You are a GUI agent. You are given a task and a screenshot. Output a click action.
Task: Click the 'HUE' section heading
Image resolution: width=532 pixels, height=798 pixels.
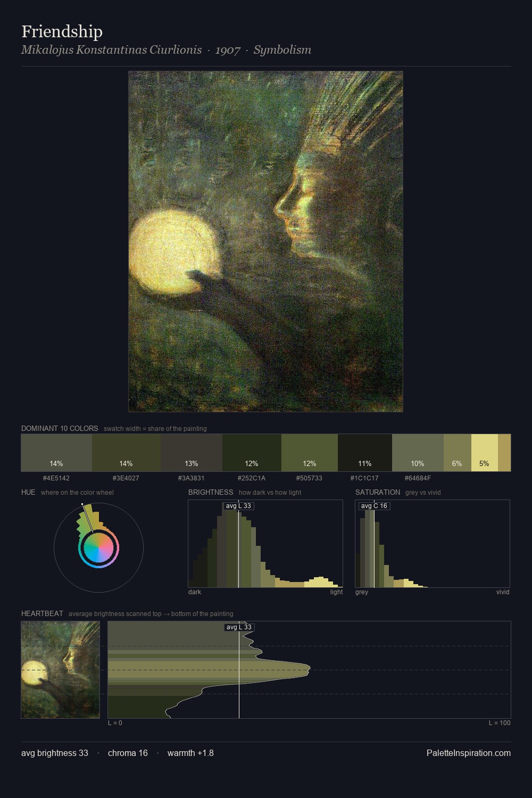(28, 492)
